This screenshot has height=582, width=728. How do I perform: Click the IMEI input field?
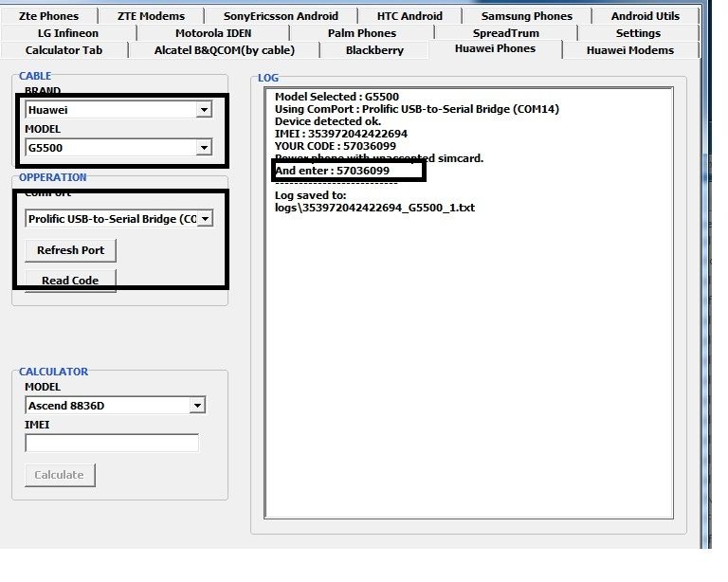point(112,443)
